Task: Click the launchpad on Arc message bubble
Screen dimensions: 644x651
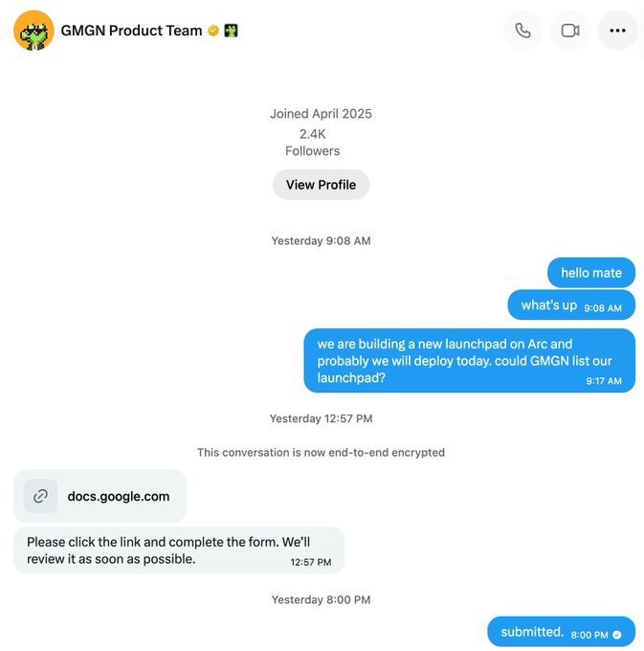Action: point(469,360)
